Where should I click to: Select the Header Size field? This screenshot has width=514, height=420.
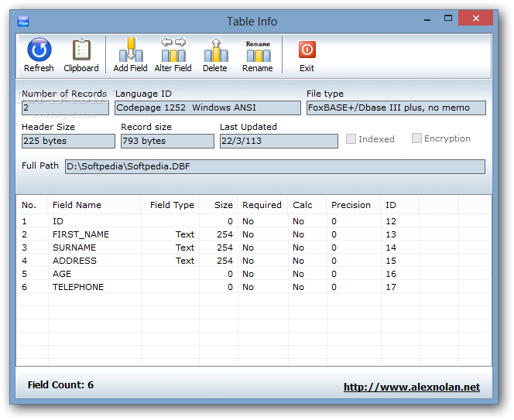click(68, 141)
